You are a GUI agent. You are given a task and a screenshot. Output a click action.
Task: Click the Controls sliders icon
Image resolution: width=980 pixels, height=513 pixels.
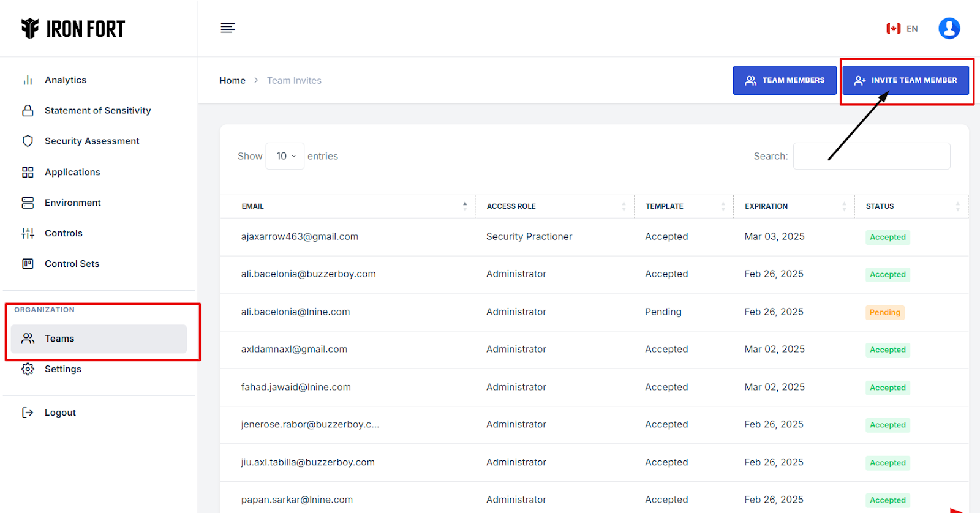tap(28, 233)
